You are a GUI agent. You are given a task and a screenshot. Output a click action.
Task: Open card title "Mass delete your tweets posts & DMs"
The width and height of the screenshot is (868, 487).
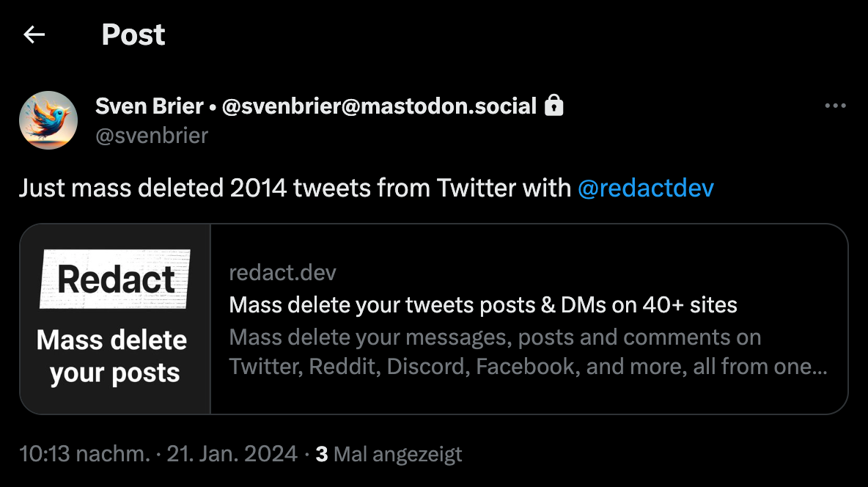[483, 304]
